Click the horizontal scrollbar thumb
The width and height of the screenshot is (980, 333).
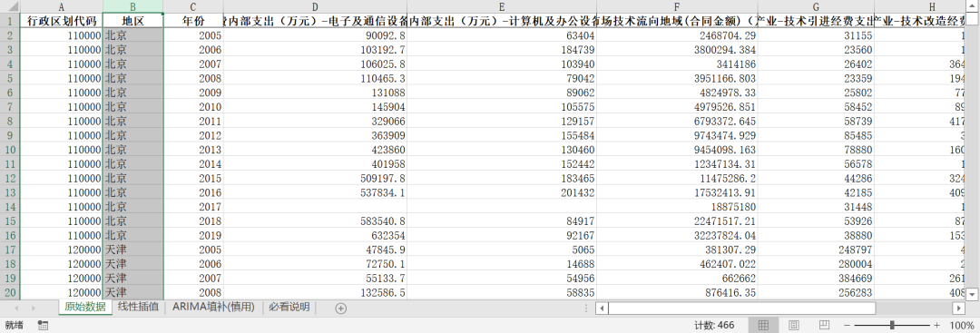point(742,308)
